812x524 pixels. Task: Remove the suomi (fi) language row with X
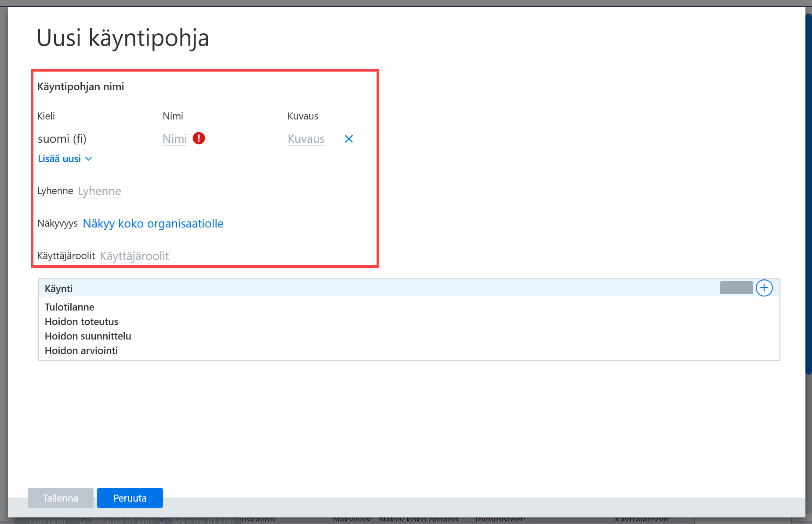[349, 139]
